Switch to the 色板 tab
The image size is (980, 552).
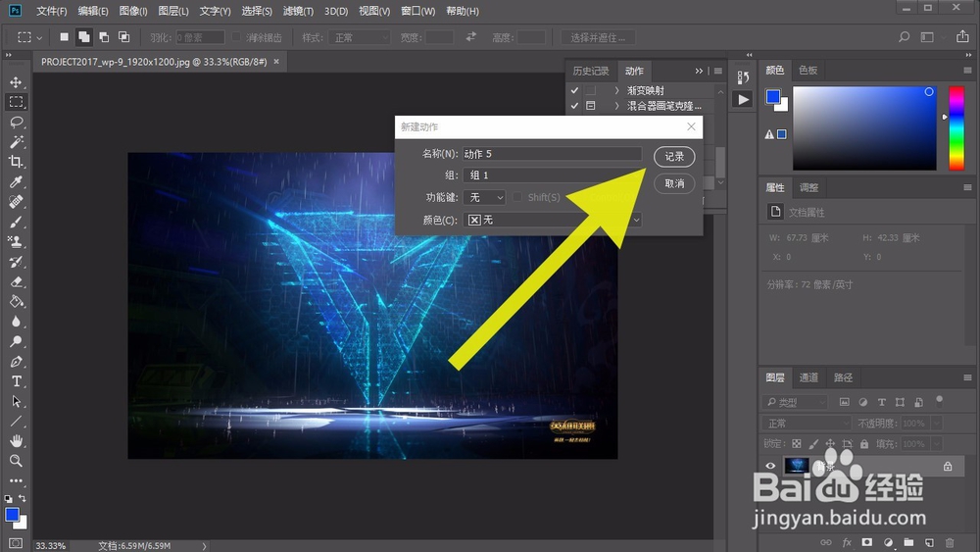pyautogui.click(x=808, y=70)
